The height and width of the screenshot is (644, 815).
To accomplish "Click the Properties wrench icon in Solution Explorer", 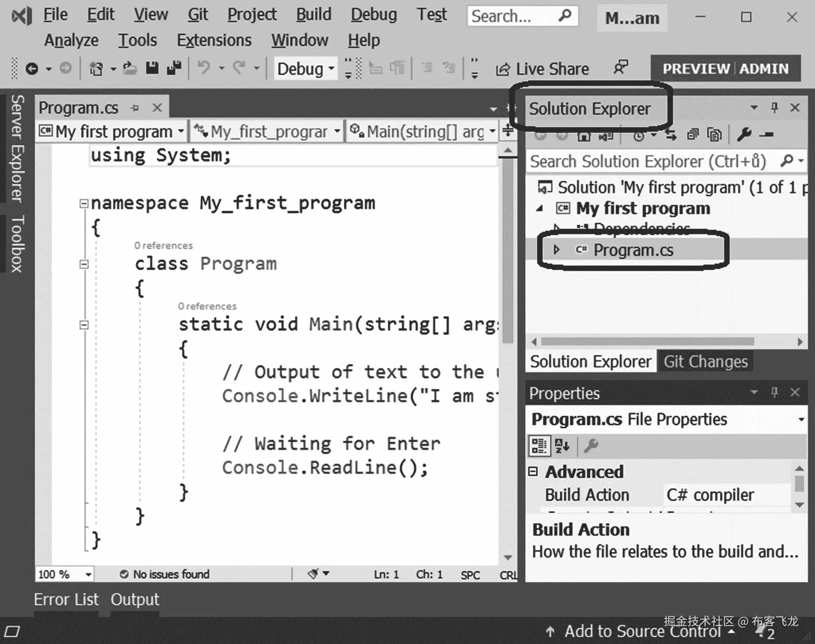I will (x=745, y=135).
